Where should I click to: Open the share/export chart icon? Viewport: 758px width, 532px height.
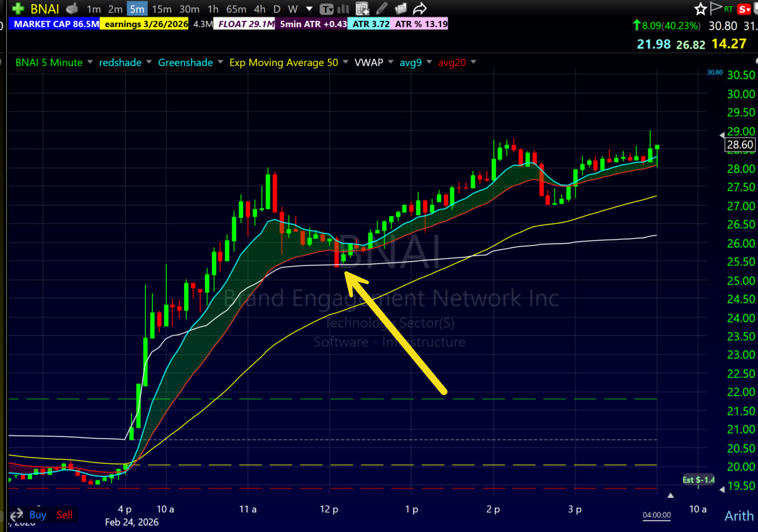tap(419, 8)
